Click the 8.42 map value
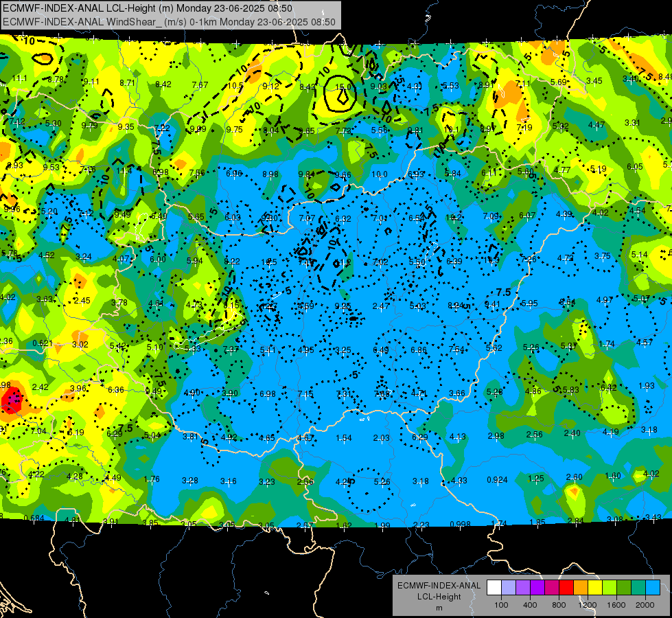 pyautogui.click(x=163, y=84)
